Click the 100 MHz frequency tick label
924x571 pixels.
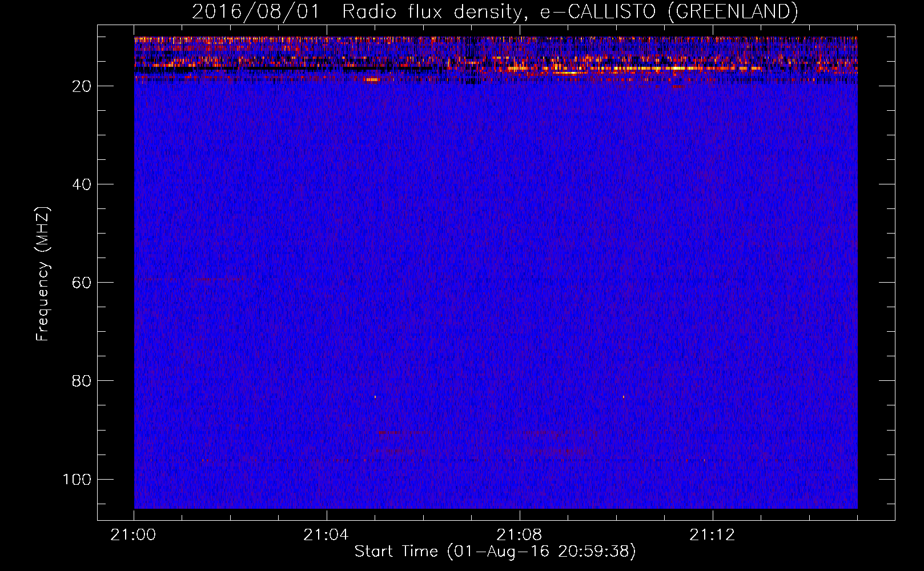point(77,479)
